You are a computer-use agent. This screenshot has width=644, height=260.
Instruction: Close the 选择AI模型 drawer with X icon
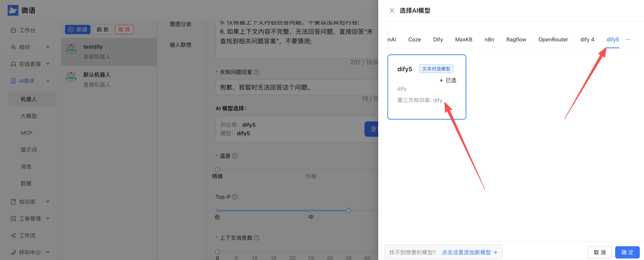392,11
